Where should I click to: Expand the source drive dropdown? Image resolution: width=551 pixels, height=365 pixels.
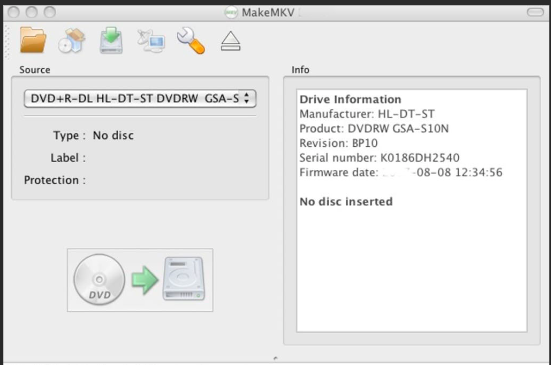coord(140,98)
